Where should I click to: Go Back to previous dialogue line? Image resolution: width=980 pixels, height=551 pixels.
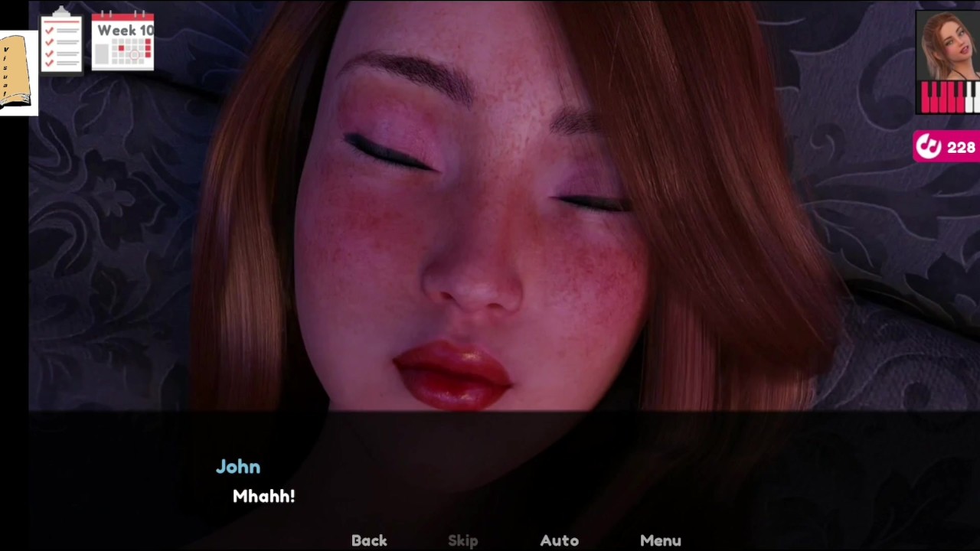(x=369, y=540)
